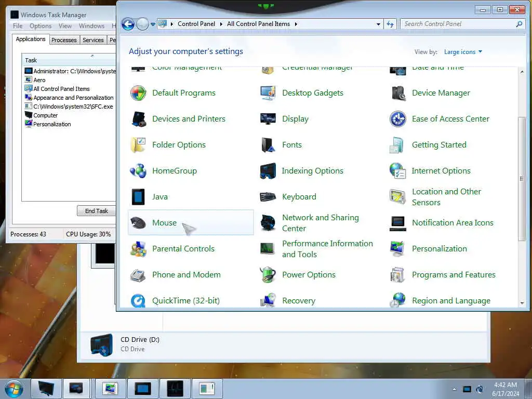Open Network and Sharing Center icon

tap(268, 223)
